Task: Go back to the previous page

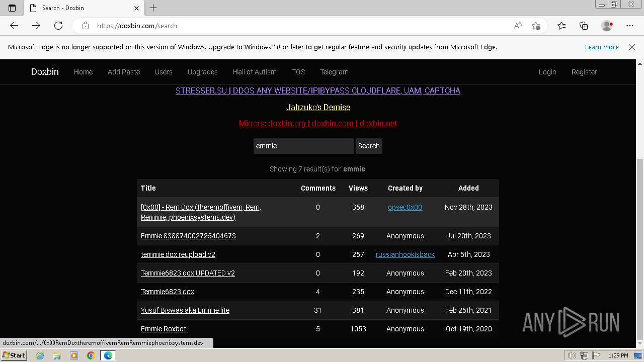Action: tap(14, 26)
